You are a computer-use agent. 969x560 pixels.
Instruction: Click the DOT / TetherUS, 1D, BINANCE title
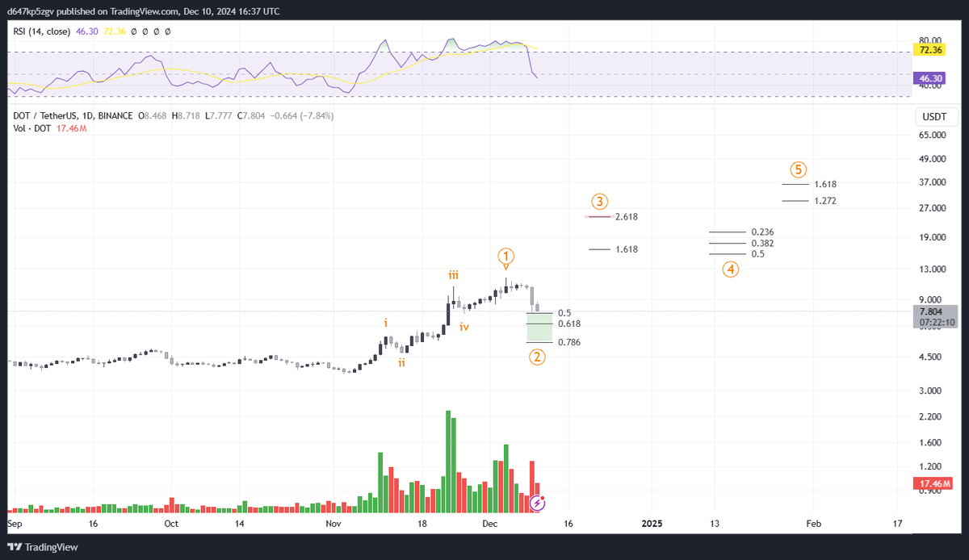(73, 116)
